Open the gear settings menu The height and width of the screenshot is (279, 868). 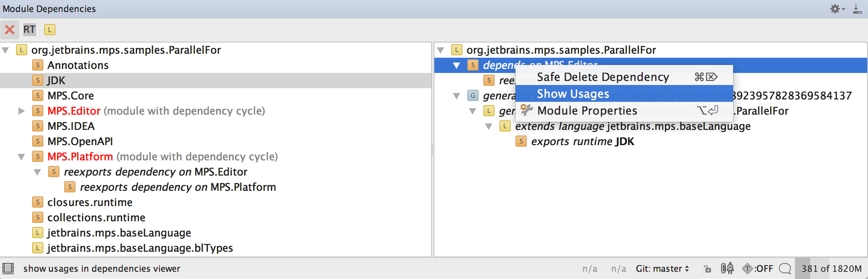837,9
